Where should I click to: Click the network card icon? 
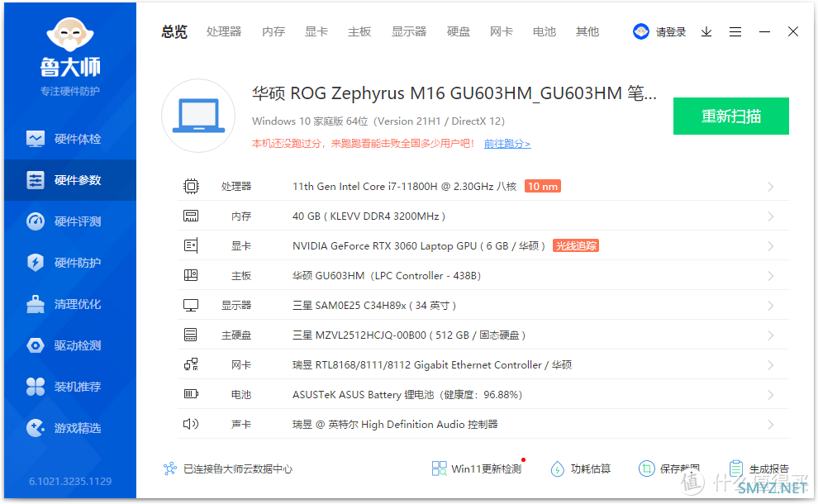click(191, 364)
